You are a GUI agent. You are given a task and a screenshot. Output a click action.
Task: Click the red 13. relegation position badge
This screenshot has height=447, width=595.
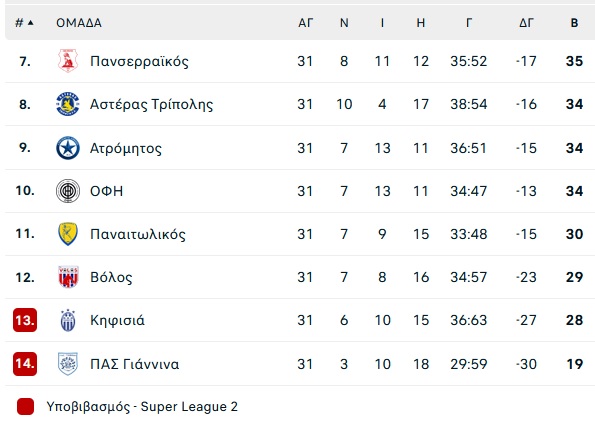click(x=25, y=320)
